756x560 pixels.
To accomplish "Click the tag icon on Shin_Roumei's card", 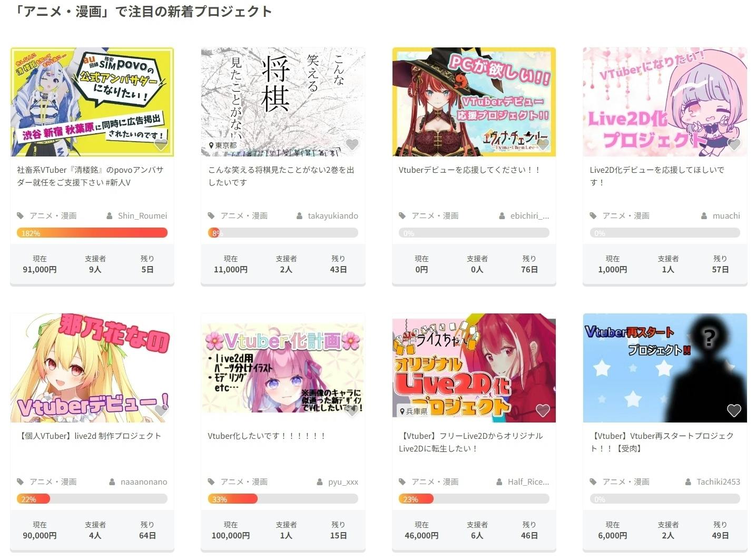I will [x=21, y=215].
